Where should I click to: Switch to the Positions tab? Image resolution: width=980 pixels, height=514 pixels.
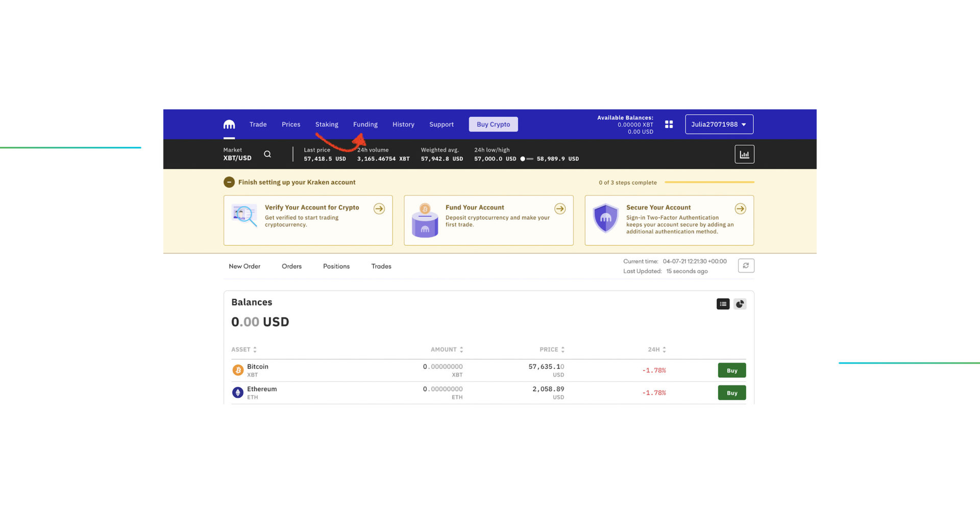336,266
